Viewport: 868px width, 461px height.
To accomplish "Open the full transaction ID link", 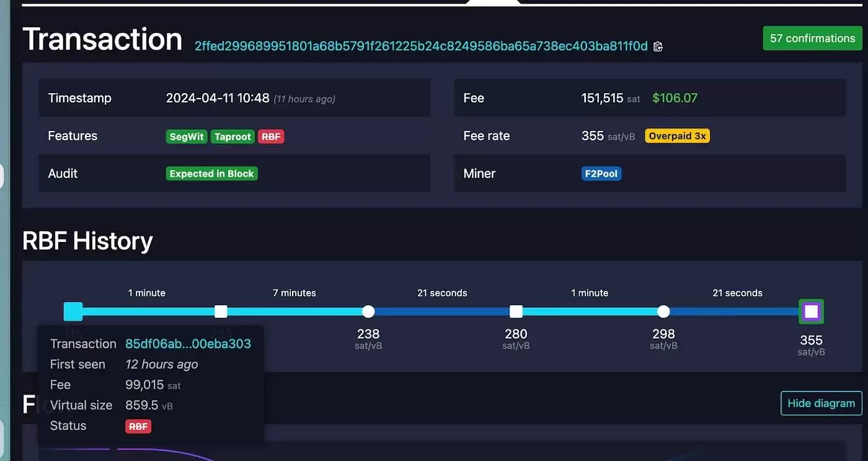I will pos(420,46).
